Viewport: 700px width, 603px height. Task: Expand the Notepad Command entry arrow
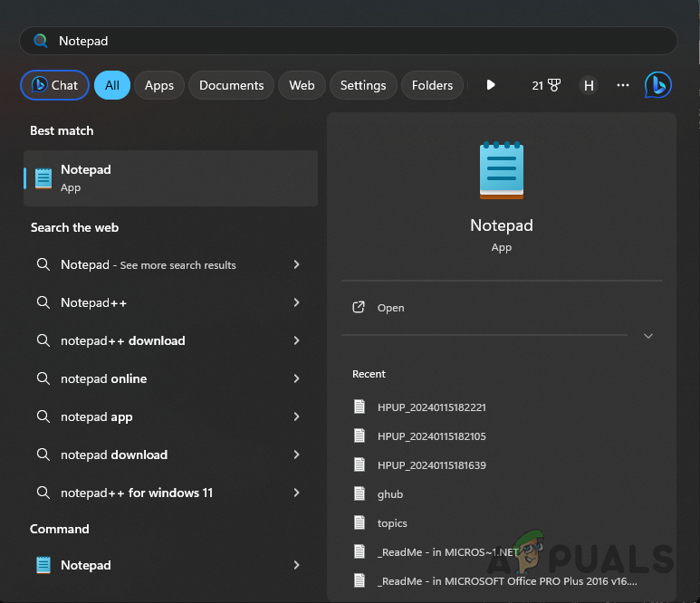point(296,565)
